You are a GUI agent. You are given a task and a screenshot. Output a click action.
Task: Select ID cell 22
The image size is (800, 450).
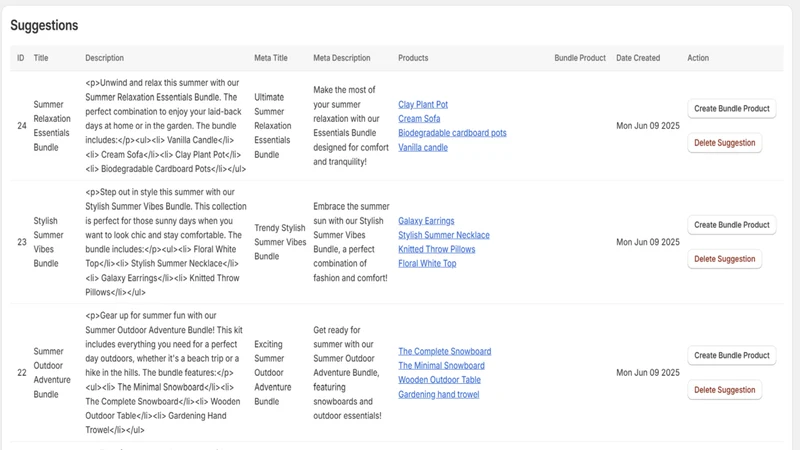click(x=21, y=373)
